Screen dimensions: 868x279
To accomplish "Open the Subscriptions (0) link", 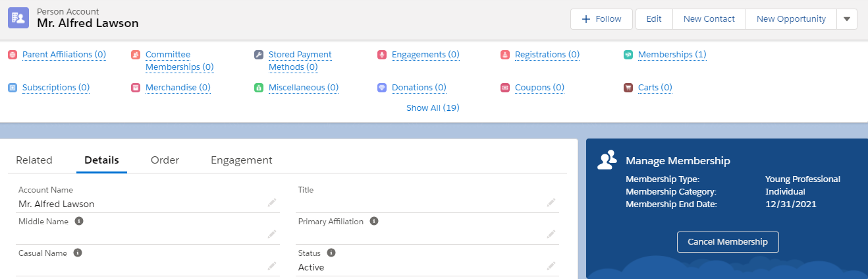I will (x=56, y=88).
